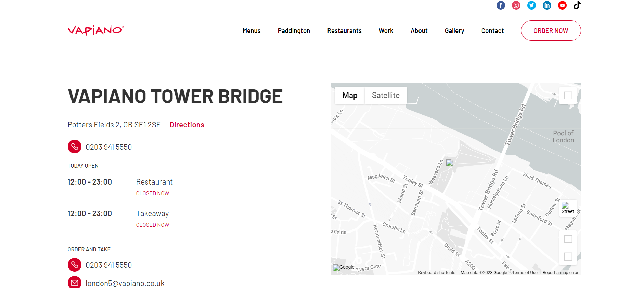Image resolution: width=644 pixels, height=288 pixels.
Task: Email london5@vapiano.co.uk
Action: (125, 283)
